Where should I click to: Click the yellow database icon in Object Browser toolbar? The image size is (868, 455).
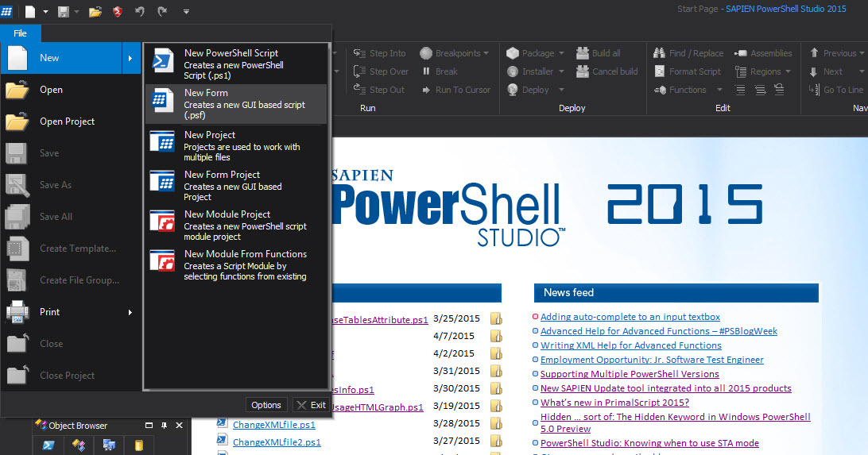[x=138, y=445]
